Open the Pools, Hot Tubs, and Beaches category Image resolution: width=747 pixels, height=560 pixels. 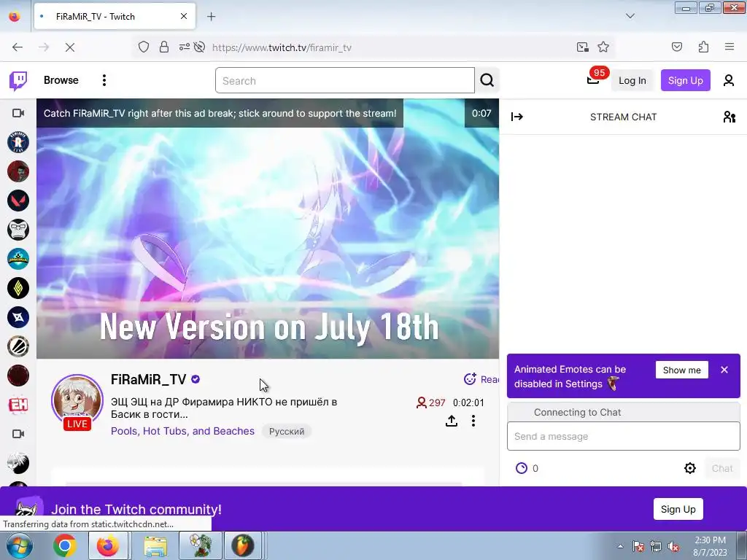[x=182, y=431]
